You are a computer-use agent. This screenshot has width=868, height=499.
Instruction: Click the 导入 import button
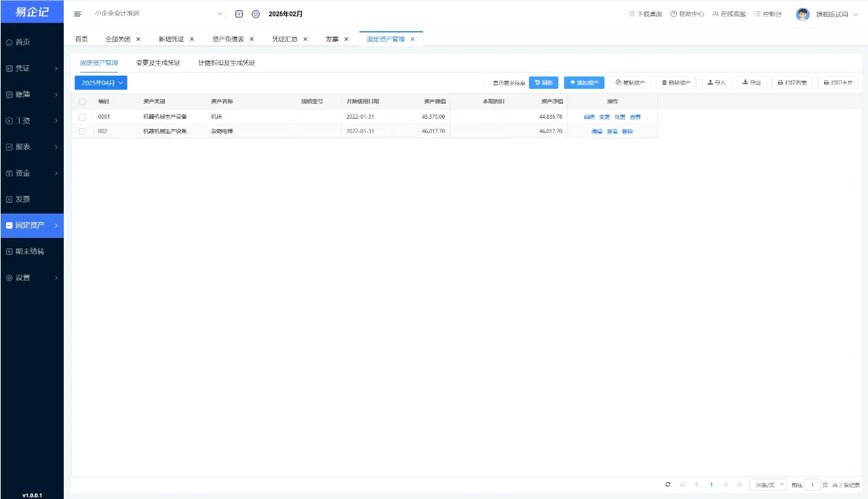[716, 83]
